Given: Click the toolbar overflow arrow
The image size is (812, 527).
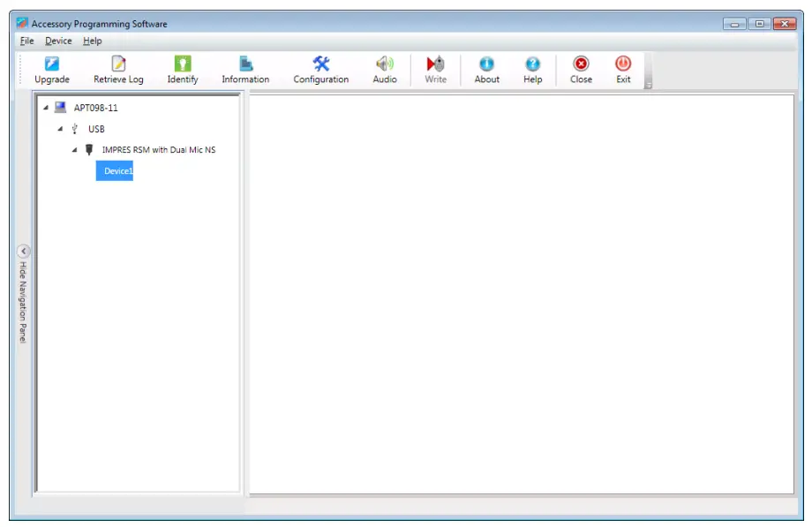Looking at the screenshot, I should 648,85.
